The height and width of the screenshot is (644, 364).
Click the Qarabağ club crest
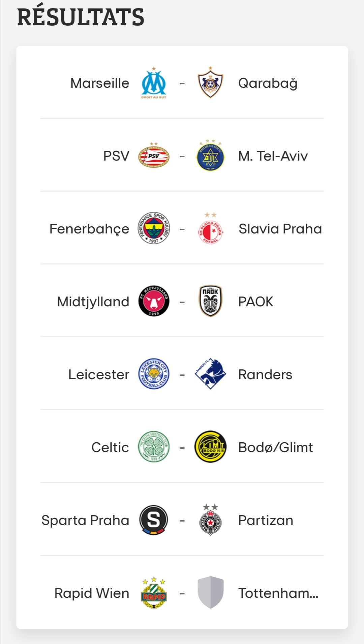pos(210,83)
